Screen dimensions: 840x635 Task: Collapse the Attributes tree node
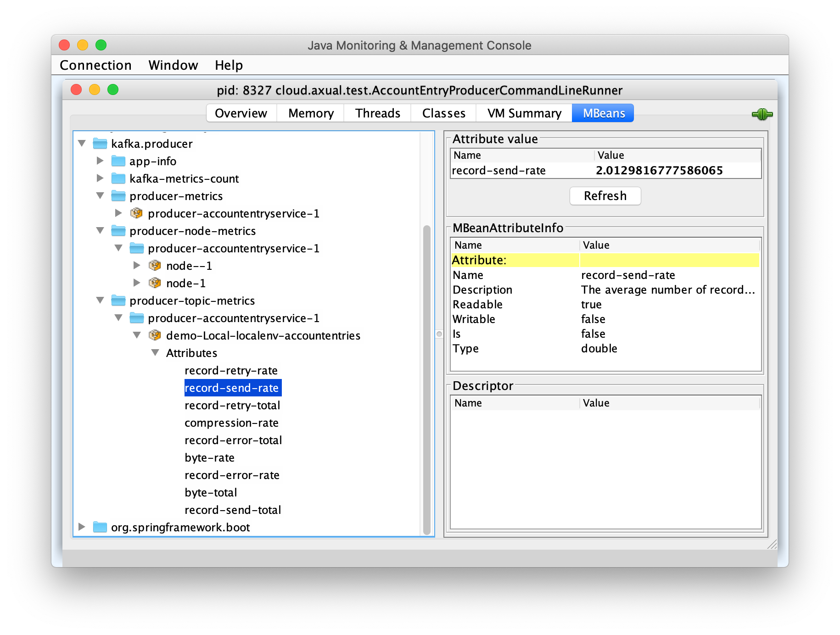[x=155, y=353]
